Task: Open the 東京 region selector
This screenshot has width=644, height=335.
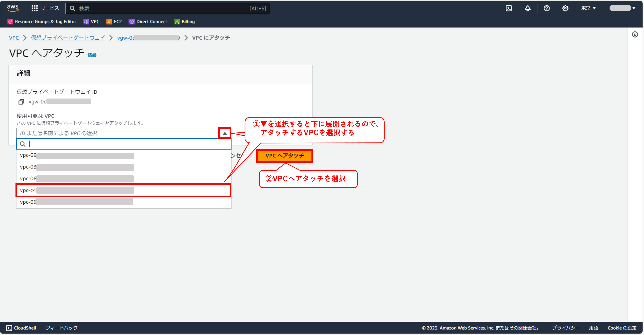Action: (x=588, y=8)
